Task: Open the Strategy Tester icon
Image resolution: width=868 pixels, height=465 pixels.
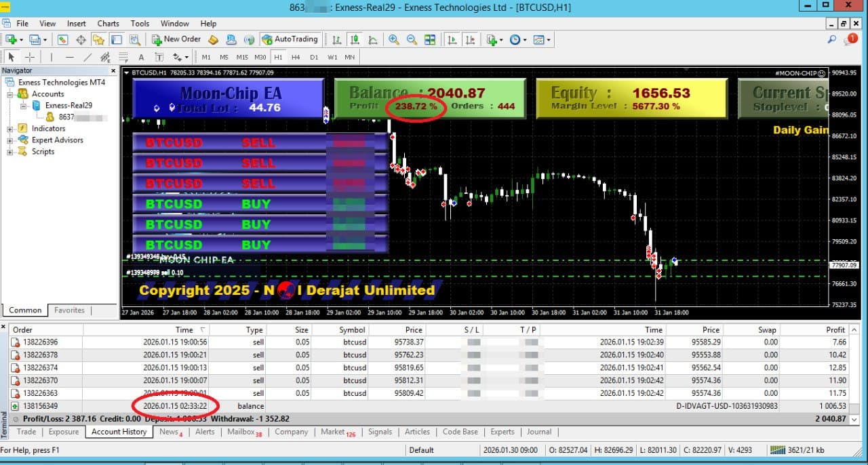Action: 134,39
